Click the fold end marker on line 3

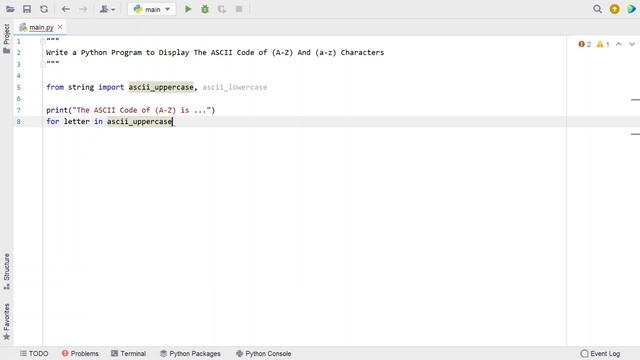42,64
